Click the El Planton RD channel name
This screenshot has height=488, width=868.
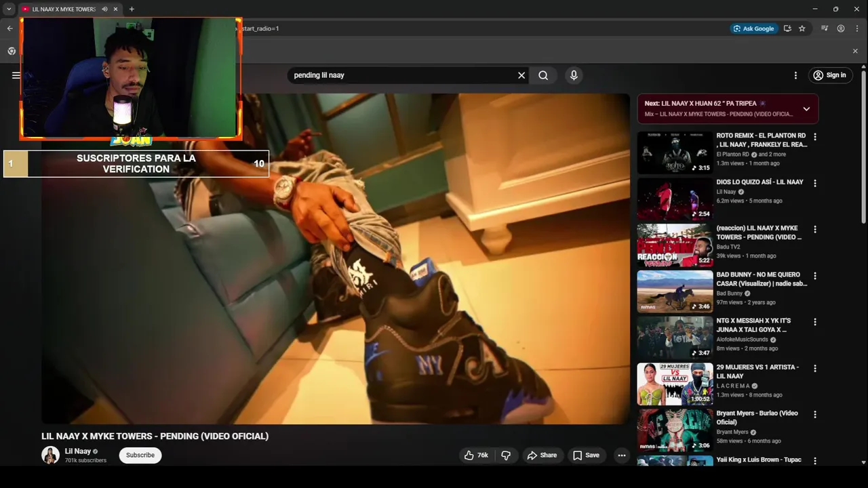[733, 154]
